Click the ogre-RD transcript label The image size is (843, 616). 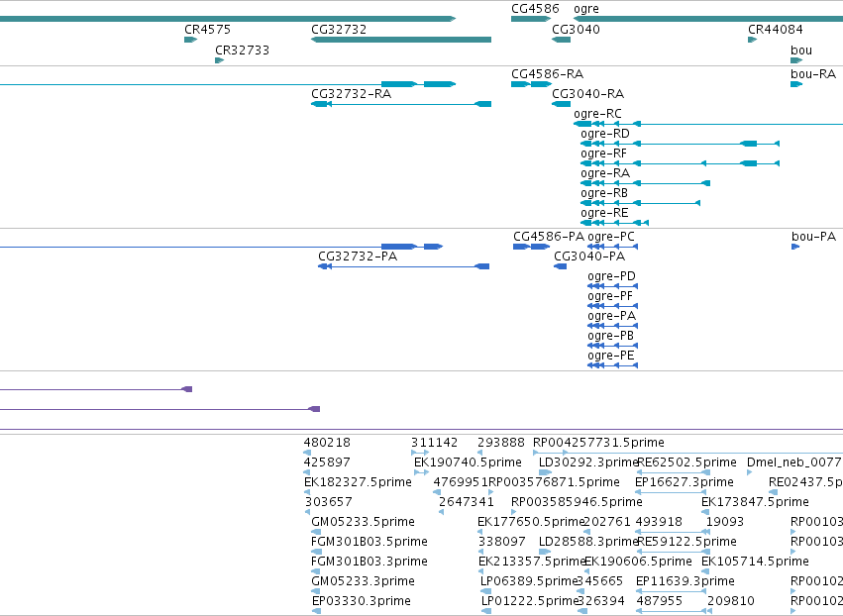coord(605,134)
